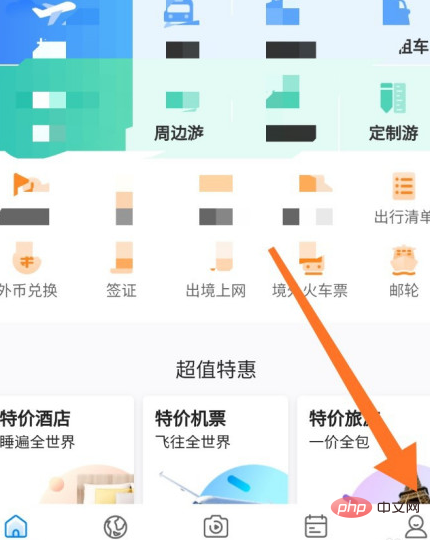Tap the 出境上网 overseas internet icon

click(216, 270)
